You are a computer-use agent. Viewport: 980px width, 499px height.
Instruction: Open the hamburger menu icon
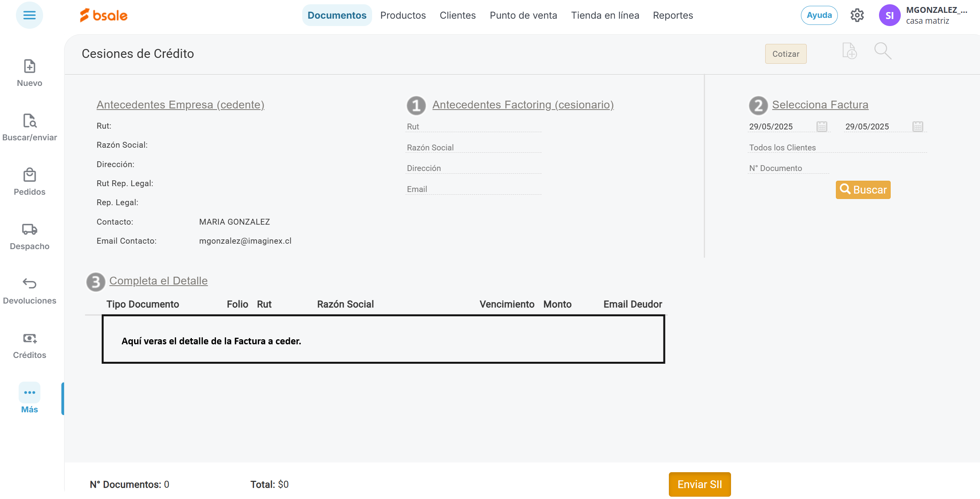coord(29,15)
